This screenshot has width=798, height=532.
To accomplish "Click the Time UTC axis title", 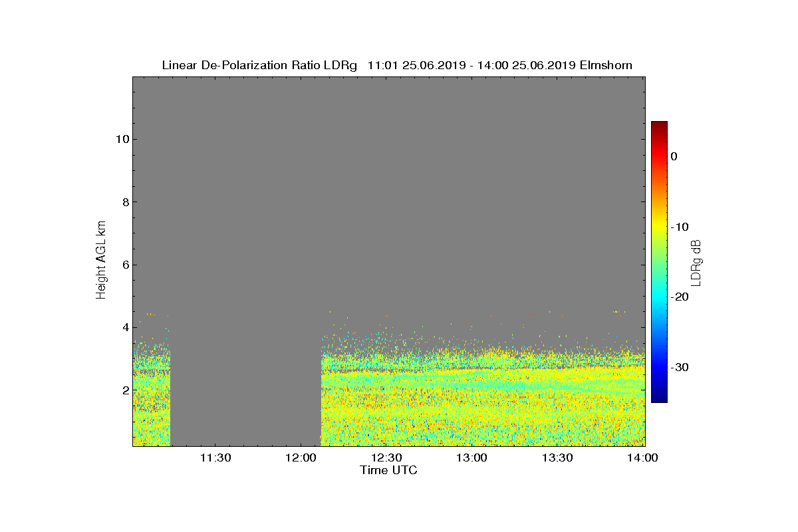I will coord(388,470).
